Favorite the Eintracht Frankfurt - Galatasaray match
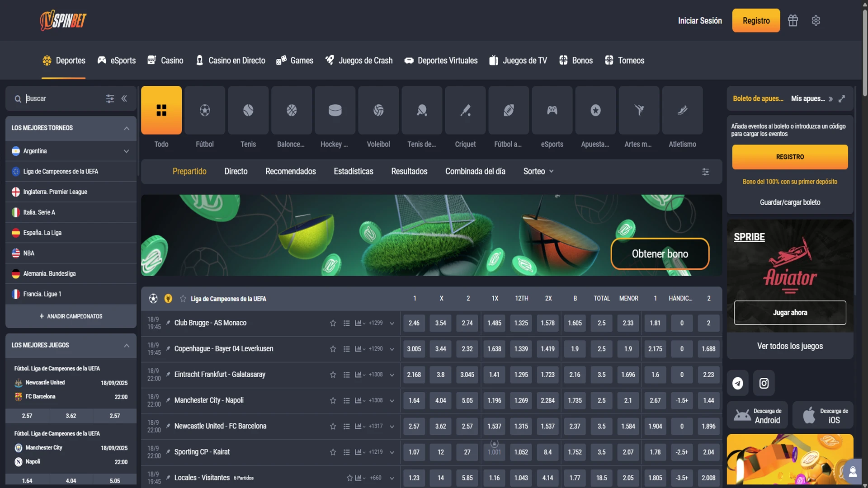Image resolution: width=868 pixels, height=488 pixels. [x=333, y=375]
